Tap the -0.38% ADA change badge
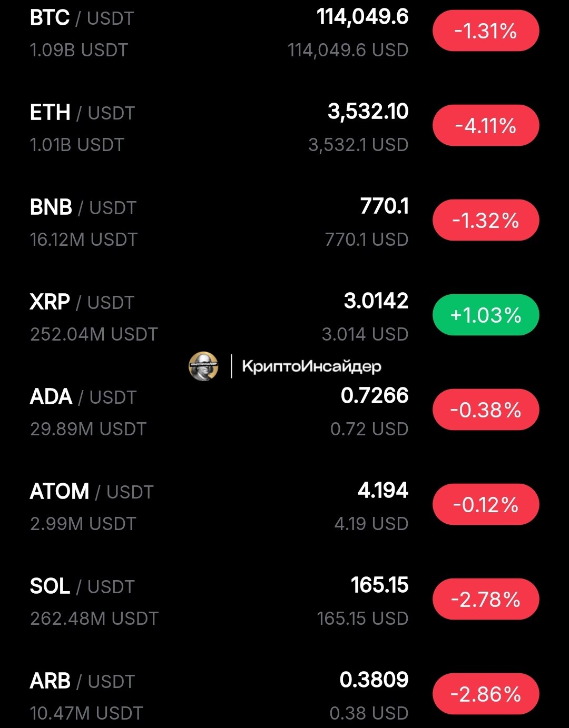The image size is (569, 728). pyautogui.click(x=486, y=410)
